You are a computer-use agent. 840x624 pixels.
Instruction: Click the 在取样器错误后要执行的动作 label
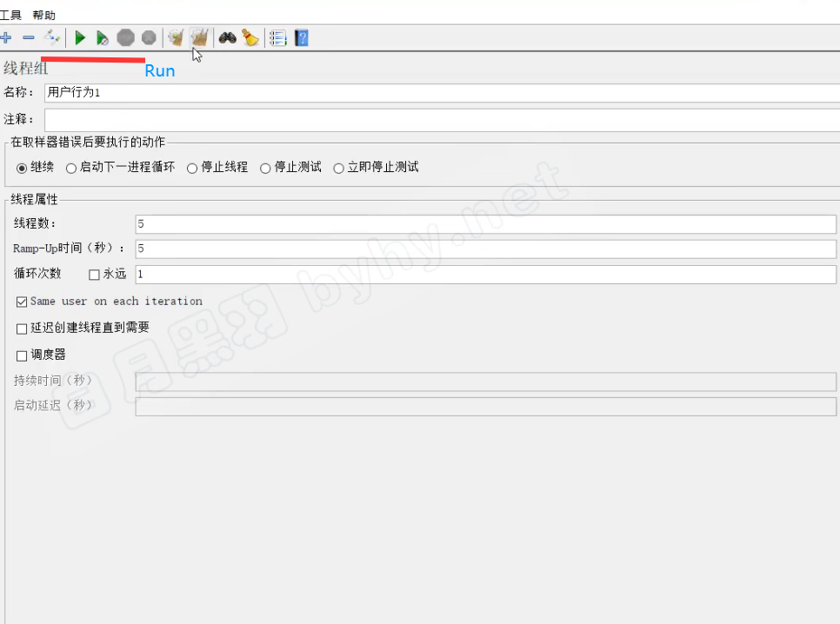(x=88, y=142)
